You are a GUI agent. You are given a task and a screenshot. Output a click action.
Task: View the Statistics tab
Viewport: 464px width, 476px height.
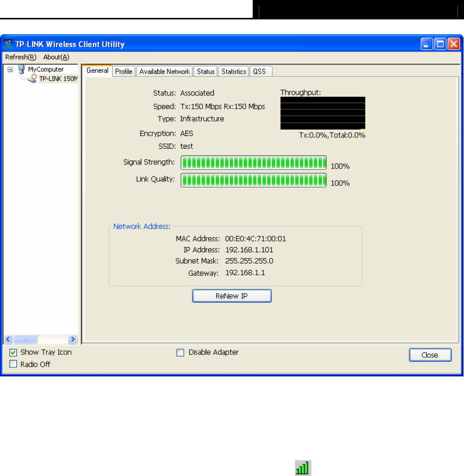(x=234, y=72)
